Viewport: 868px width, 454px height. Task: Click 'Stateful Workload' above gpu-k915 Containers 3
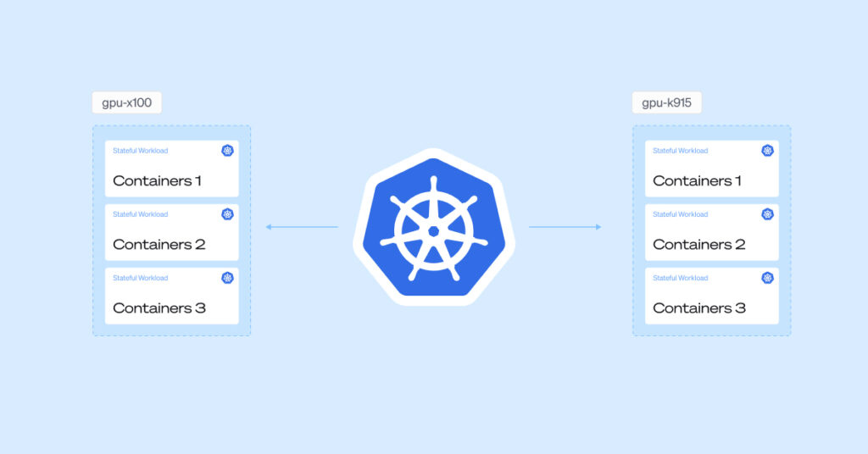click(x=681, y=278)
